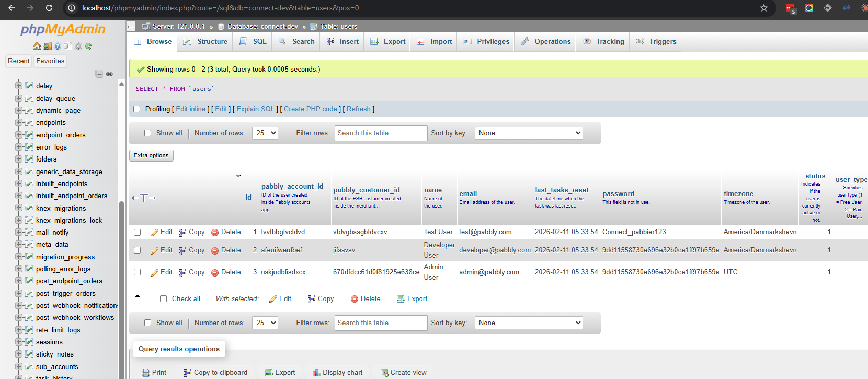
Task: Click the Copy to clipboard icon
Action: tap(188, 373)
